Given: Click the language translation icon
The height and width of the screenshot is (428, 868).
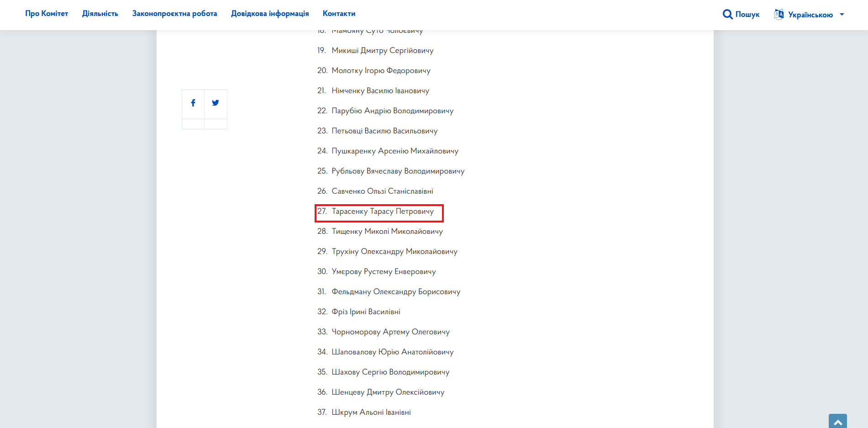Looking at the screenshot, I should [779, 14].
